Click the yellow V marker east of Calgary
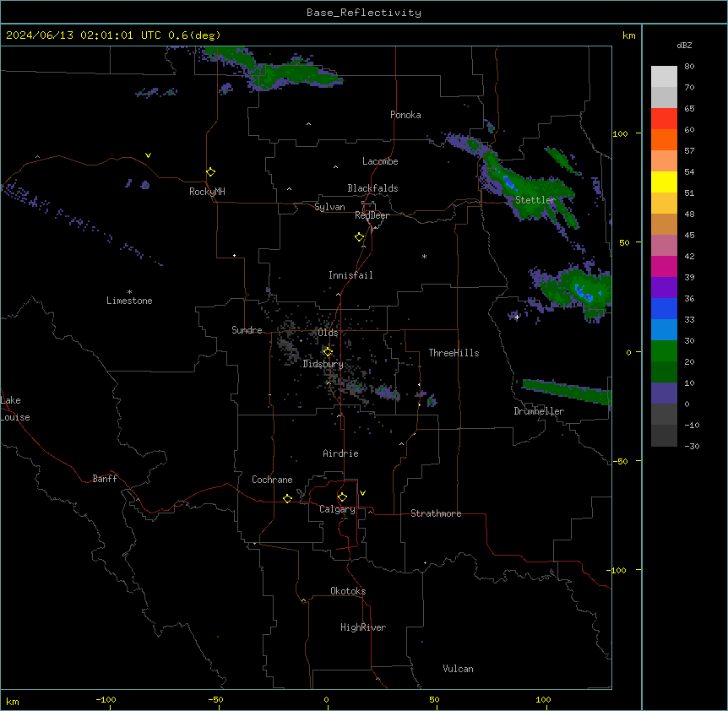 [x=362, y=493]
